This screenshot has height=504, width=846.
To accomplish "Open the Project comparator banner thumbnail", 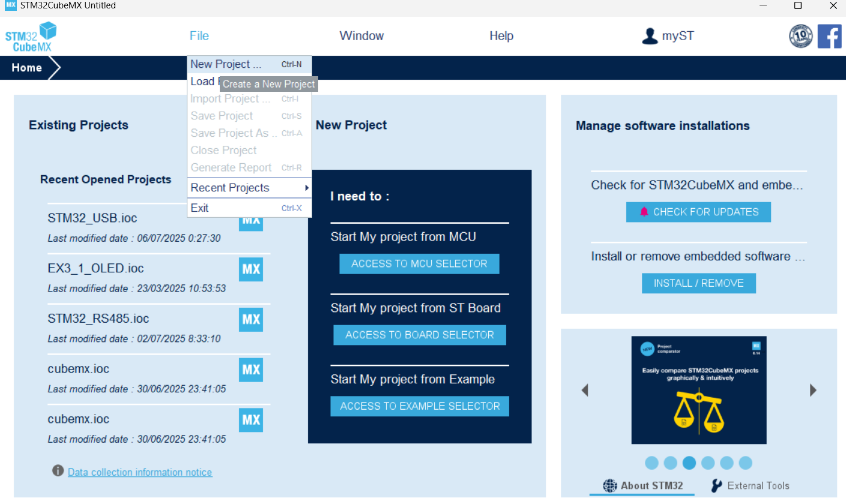I will [x=699, y=390].
